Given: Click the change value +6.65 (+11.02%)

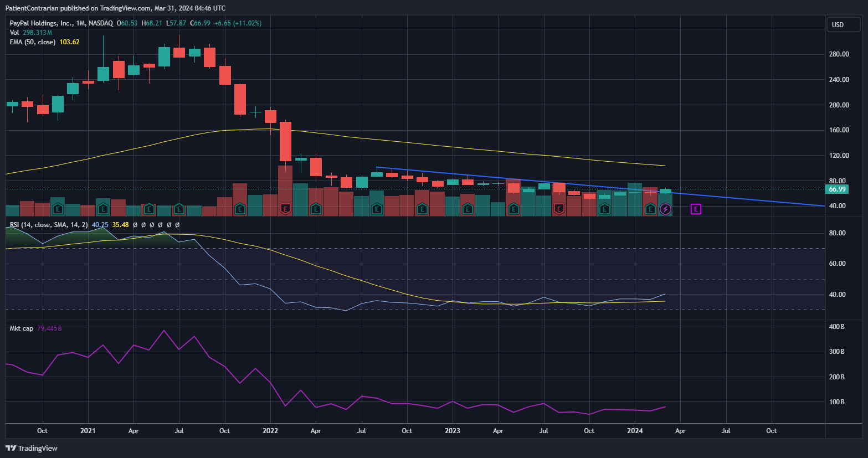Looking at the screenshot, I should pos(238,23).
